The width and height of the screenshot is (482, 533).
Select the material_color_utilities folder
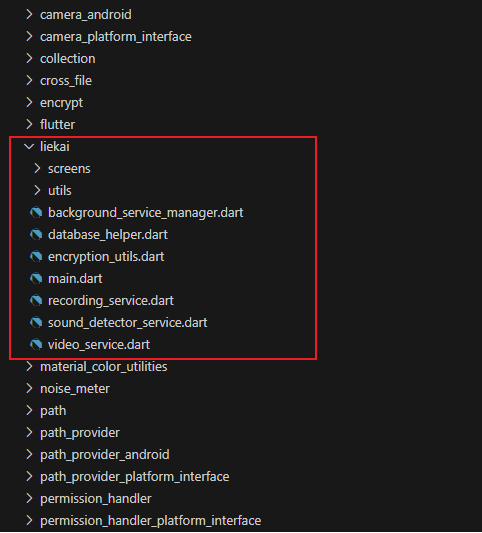[104, 367]
